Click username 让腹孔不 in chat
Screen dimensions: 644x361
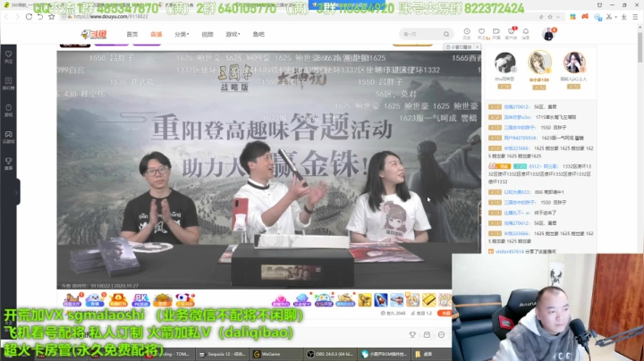coord(517,213)
